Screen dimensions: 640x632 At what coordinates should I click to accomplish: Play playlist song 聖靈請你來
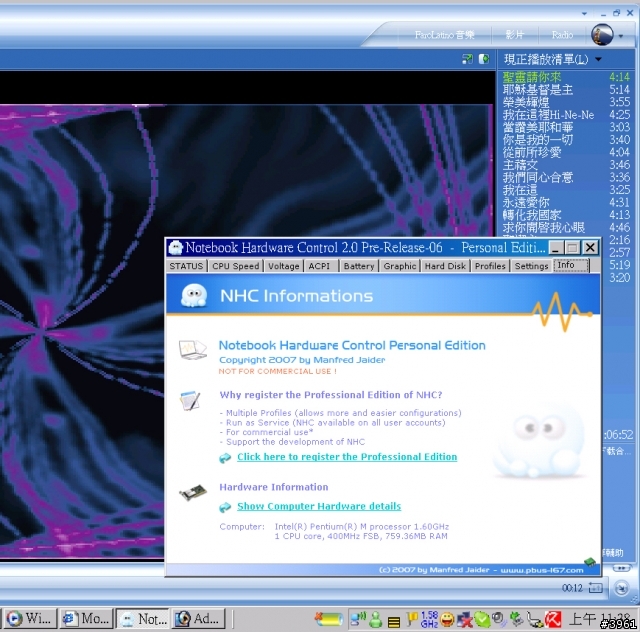[x=567, y=77]
